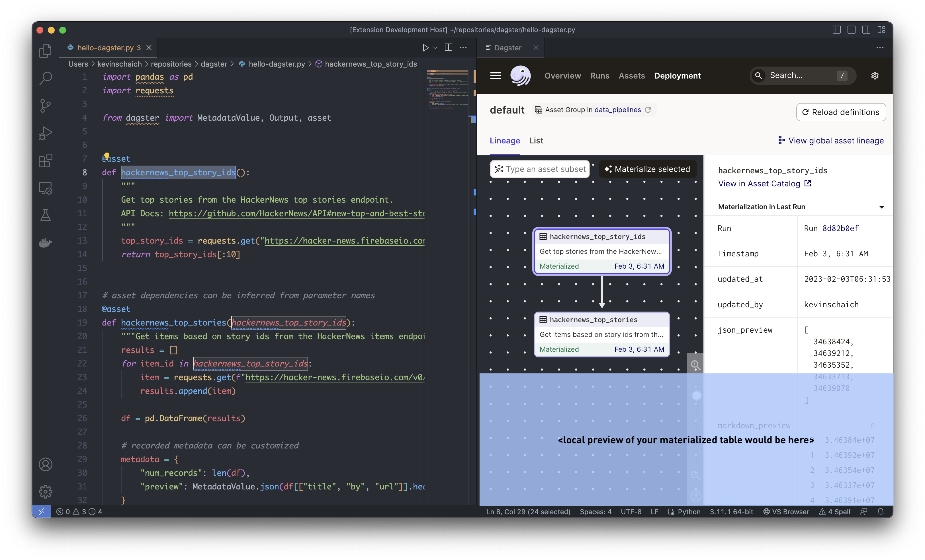Select the List tab
Image resolution: width=925 pixels, height=560 pixels.
pyautogui.click(x=536, y=141)
